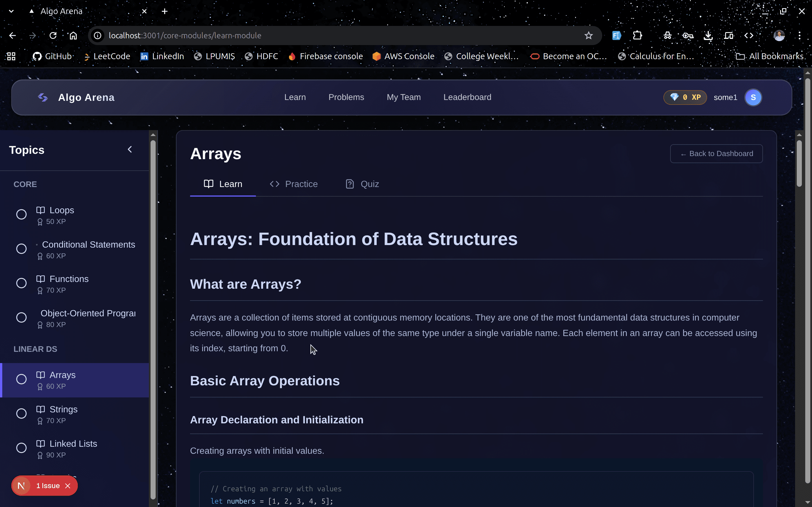Open the LinkedIn bookmark
Screen dimensions: 812x507
pos(162,56)
